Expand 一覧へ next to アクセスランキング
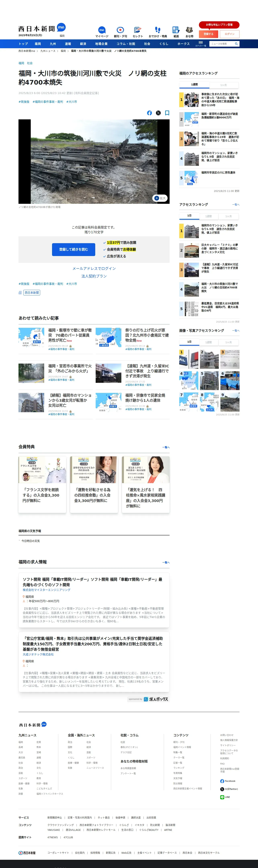 pos(236,205)
